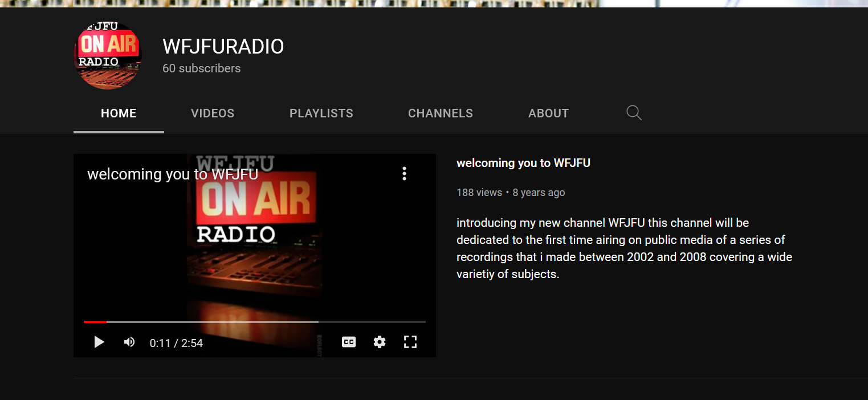Open the 'welcoming you to WFJFU' title link

[523, 163]
